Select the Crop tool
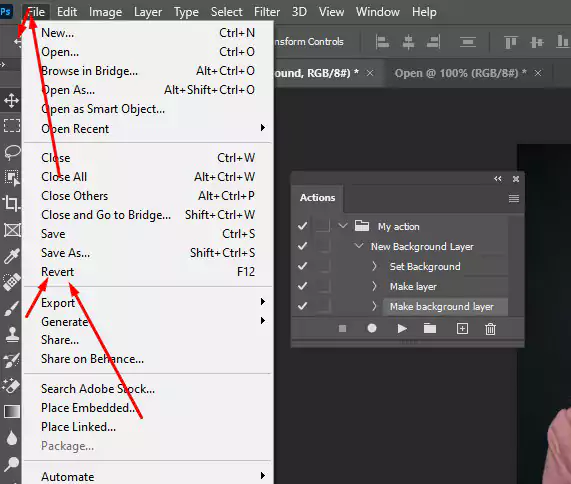 tap(11, 203)
